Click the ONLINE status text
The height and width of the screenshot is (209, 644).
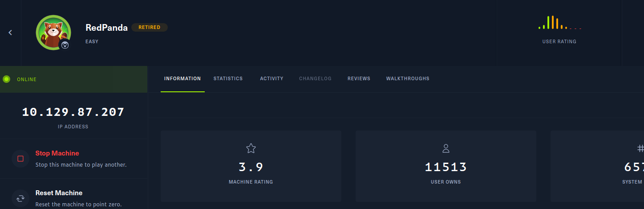click(27, 79)
